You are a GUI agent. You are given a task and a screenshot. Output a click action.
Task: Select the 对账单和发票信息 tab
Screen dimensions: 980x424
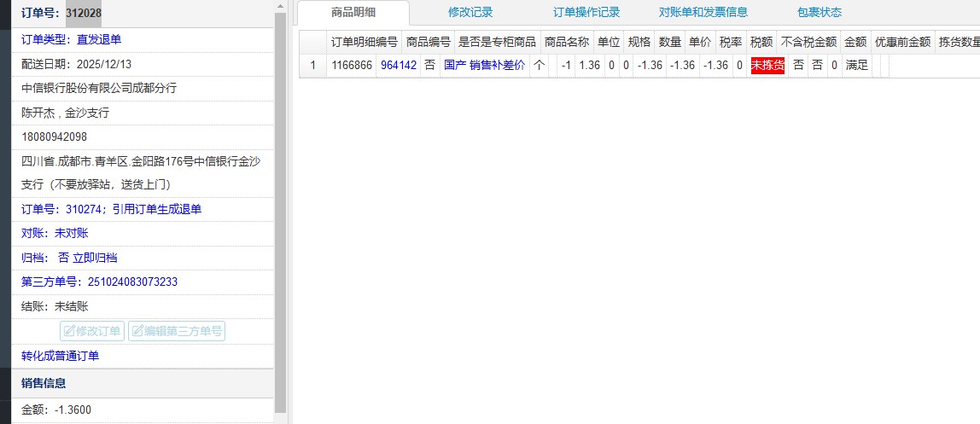[x=703, y=13]
